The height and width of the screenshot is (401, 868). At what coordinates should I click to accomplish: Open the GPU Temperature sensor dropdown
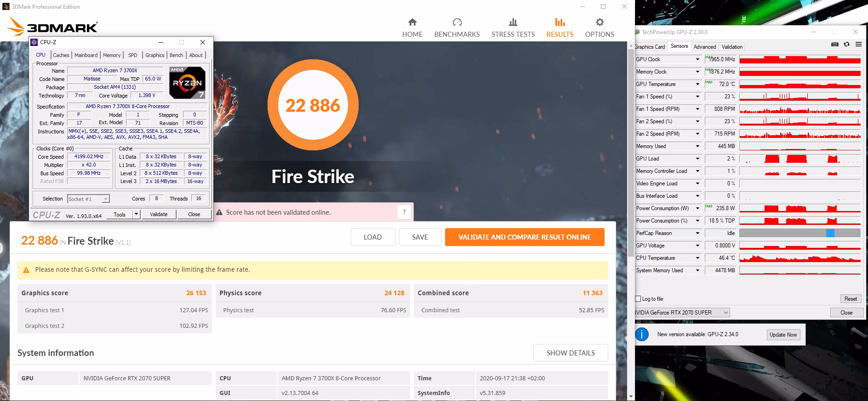pyautogui.click(x=697, y=84)
